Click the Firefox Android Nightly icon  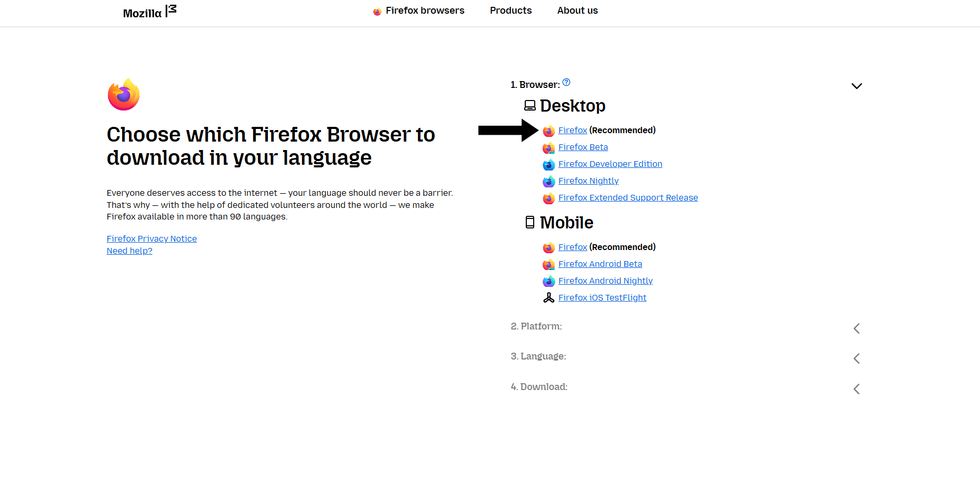(549, 281)
